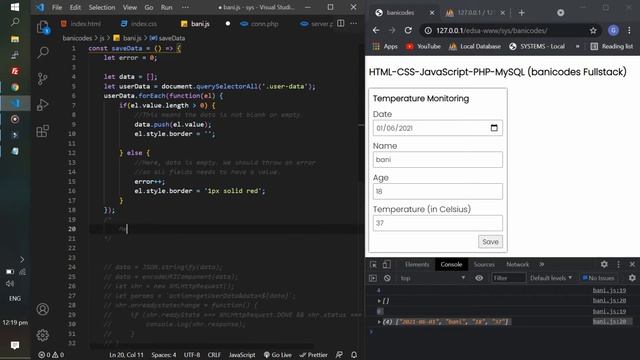Open the Accounts menu in VS Code
This screenshot has height=360, width=640.
tap(42, 309)
